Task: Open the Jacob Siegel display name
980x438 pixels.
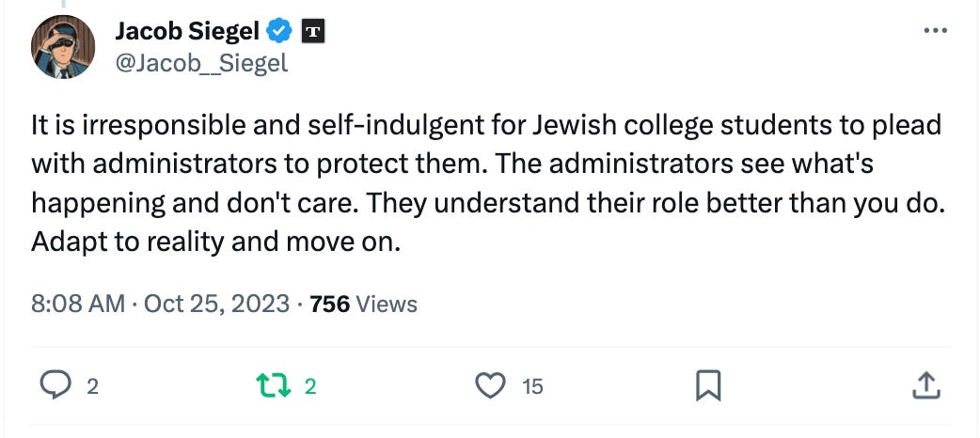Action: tap(188, 32)
